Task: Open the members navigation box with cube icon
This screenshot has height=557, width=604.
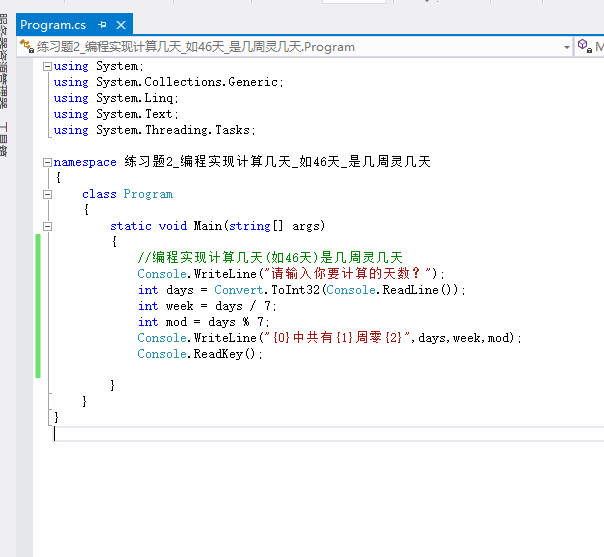Action: point(590,47)
